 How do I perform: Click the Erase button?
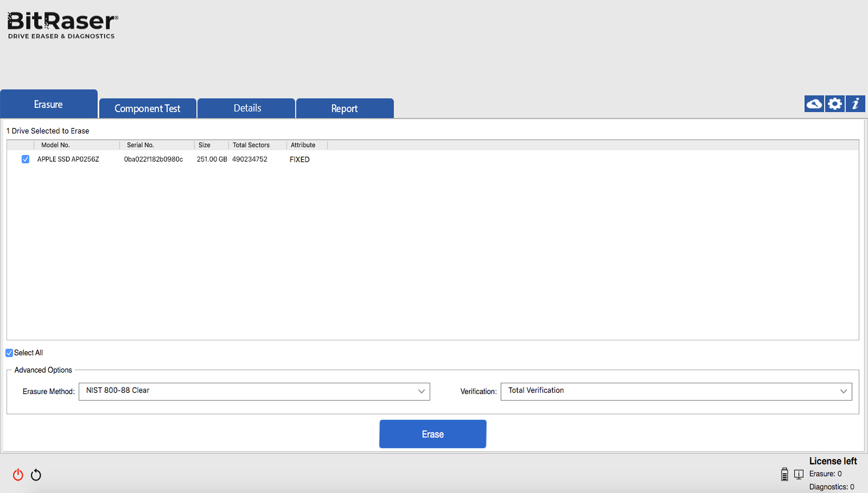tap(433, 433)
